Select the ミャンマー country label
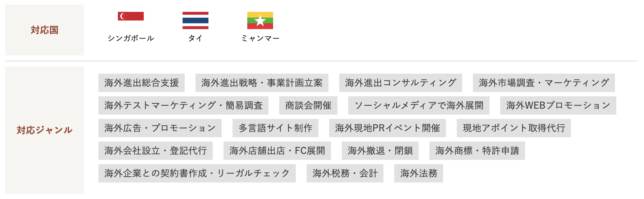The height and width of the screenshot is (199, 644). pos(260,38)
